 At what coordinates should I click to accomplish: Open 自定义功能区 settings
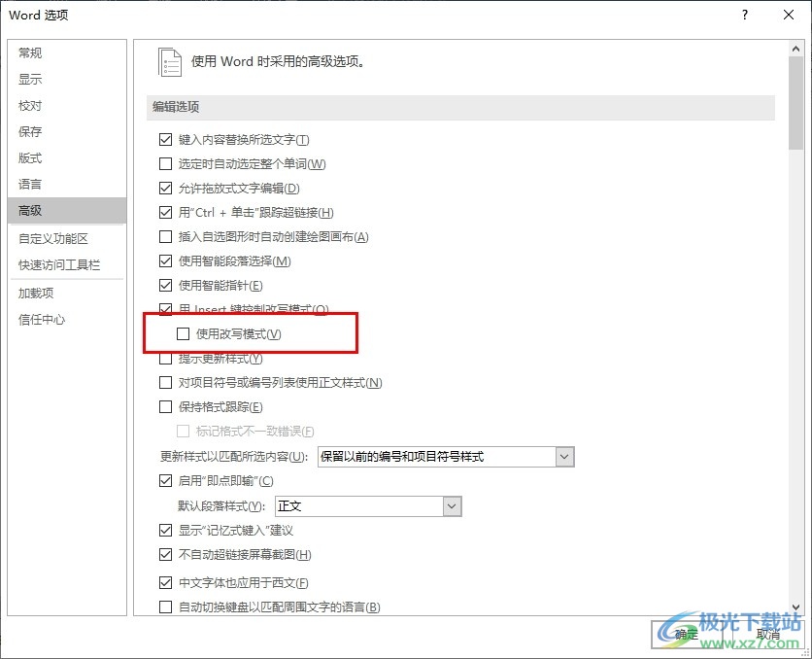(67, 239)
